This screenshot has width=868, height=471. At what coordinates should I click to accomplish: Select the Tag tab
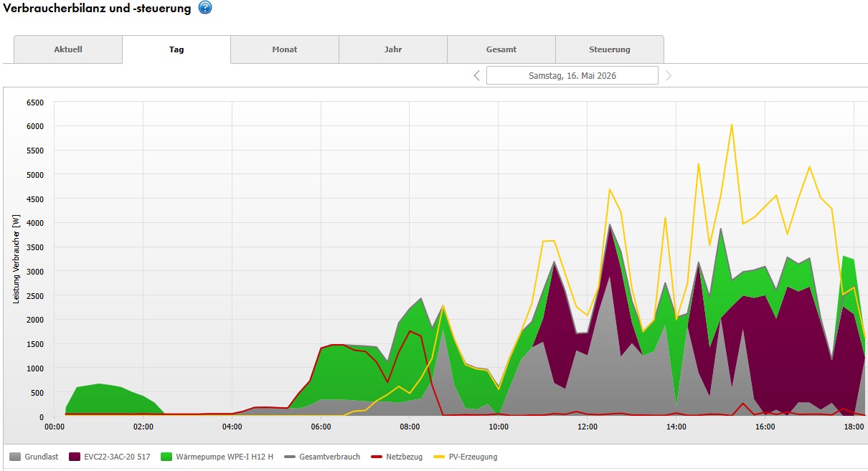coord(176,49)
